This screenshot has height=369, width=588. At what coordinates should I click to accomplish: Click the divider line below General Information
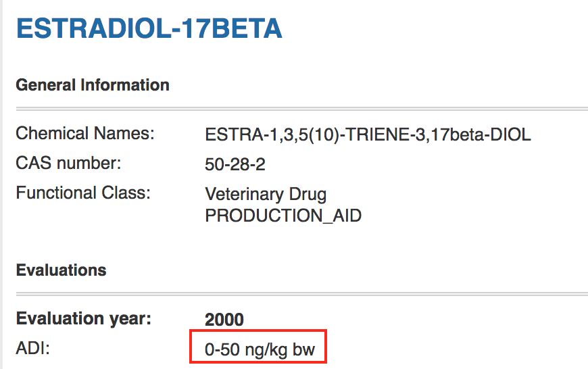pos(301,108)
